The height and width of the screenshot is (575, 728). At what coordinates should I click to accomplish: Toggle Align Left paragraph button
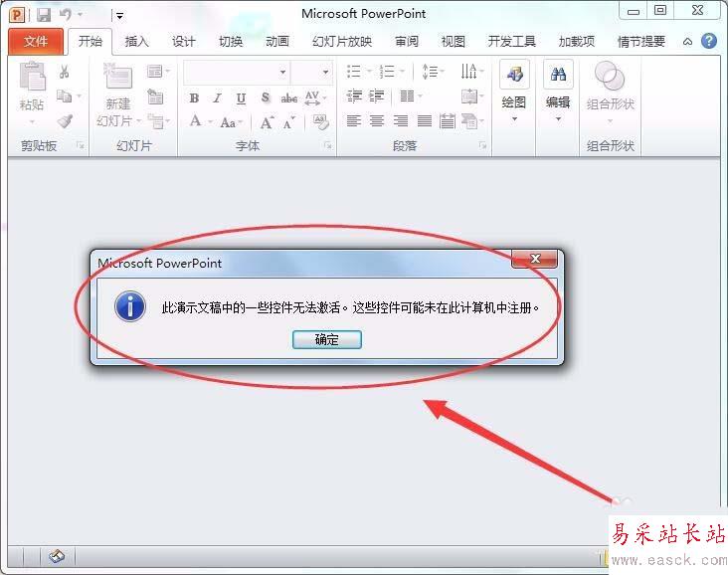tap(354, 121)
